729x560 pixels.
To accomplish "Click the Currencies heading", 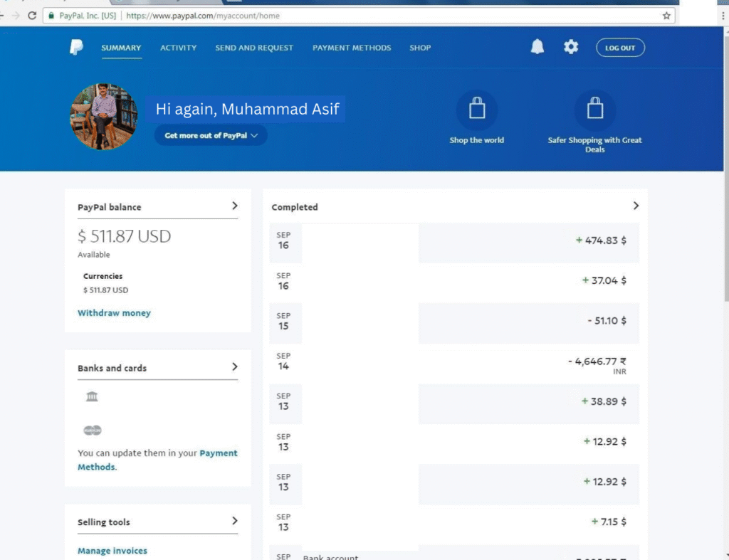I will [103, 276].
